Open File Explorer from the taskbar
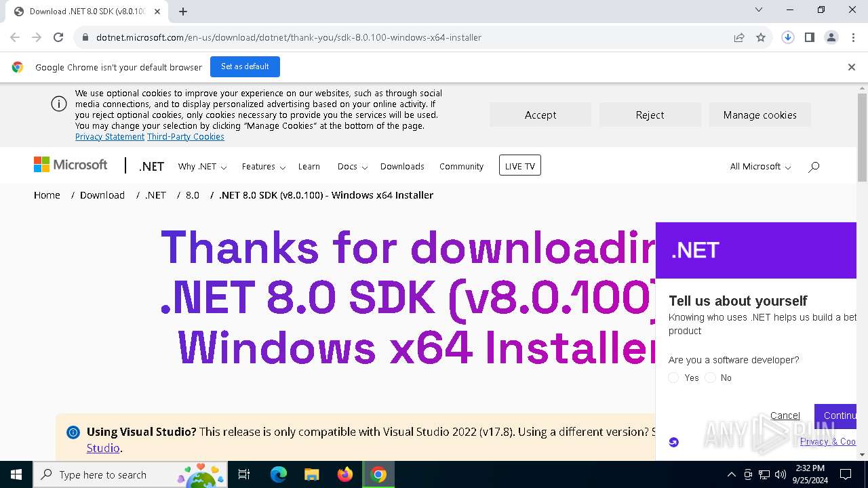 [311, 474]
